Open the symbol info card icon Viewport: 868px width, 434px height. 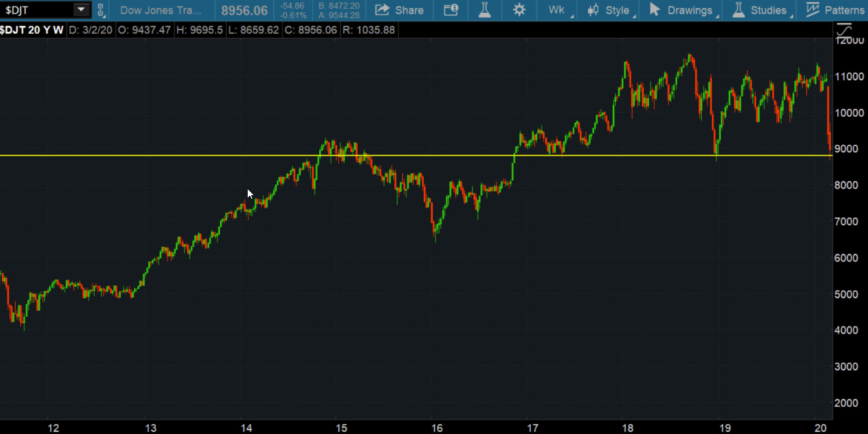pyautogui.click(x=451, y=10)
